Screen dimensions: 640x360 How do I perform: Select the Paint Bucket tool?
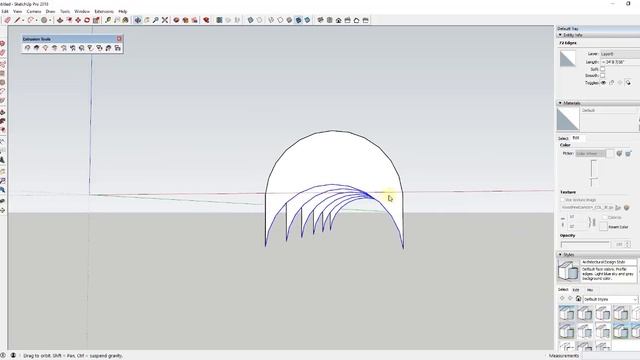click(x=126, y=20)
